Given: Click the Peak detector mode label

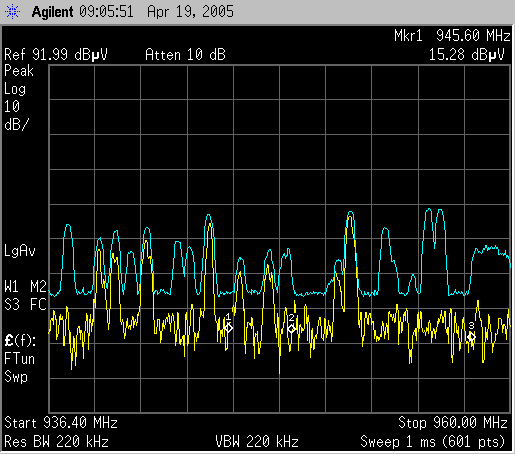Looking at the screenshot, I should [19, 71].
